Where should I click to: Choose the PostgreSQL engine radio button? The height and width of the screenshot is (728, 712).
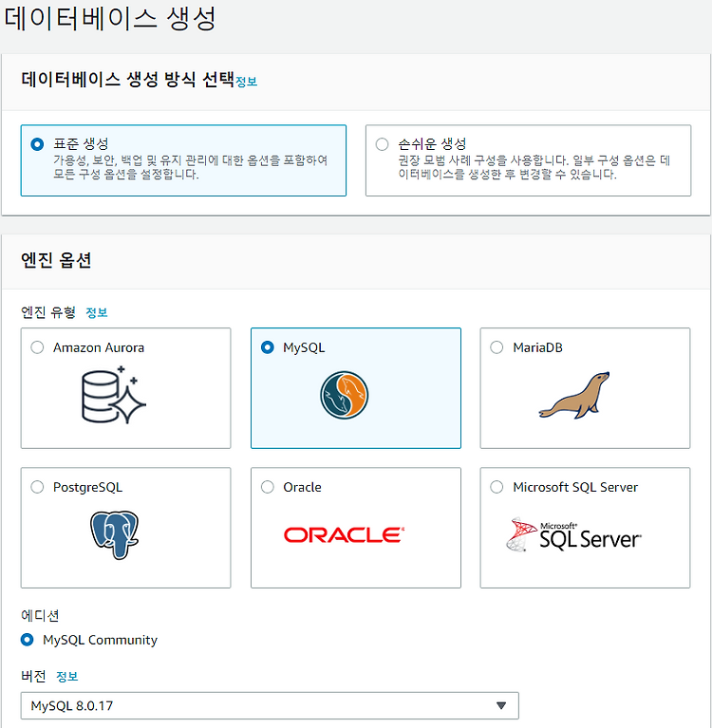click(37, 487)
